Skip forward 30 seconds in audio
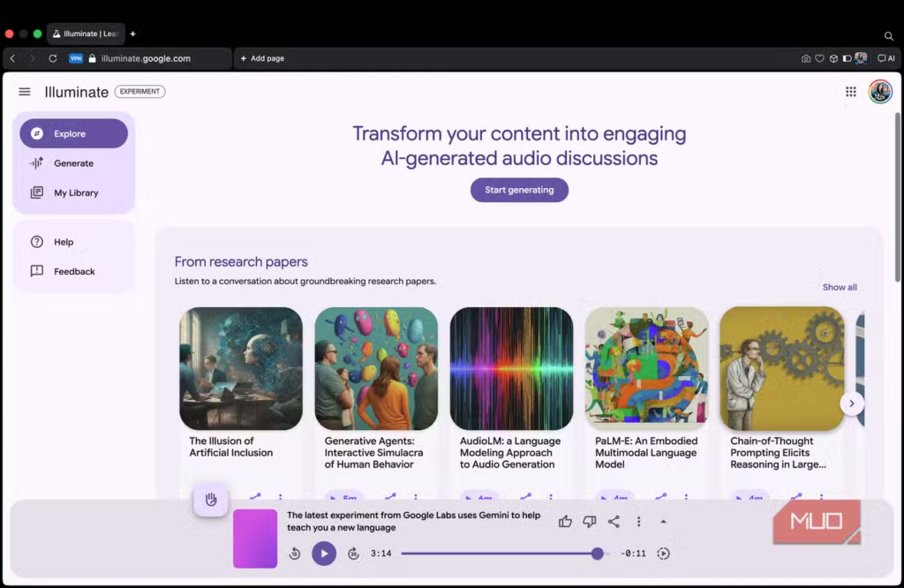Image resolution: width=904 pixels, height=588 pixels. tap(353, 554)
